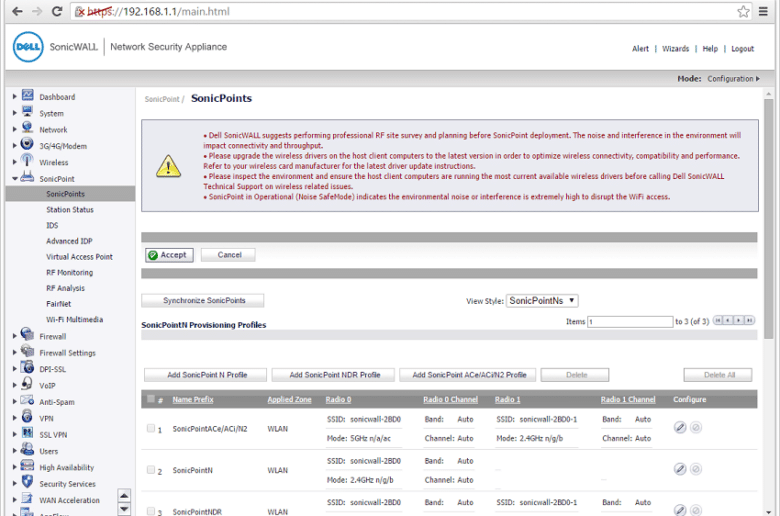
Task: Click the Network globe icon
Action: click(x=28, y=128)
